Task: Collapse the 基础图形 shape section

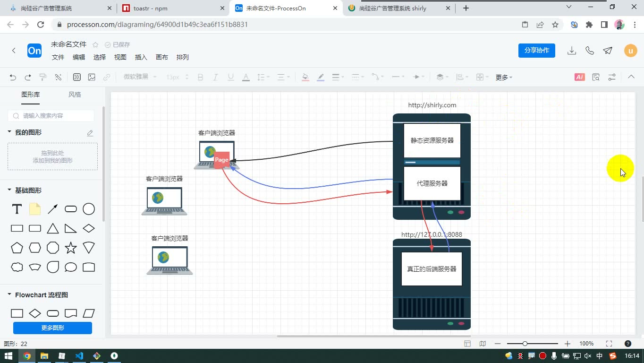Action: (x=9, y=190)
